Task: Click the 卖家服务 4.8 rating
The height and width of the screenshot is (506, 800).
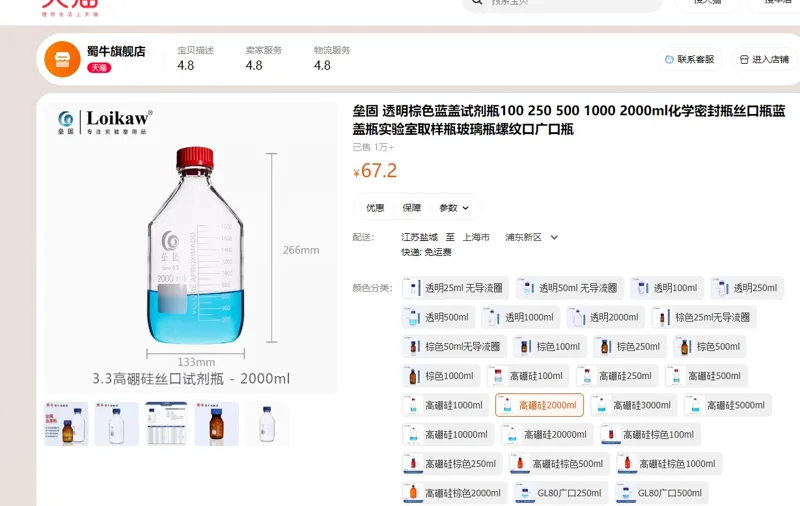Action: (x=264, y=58)
